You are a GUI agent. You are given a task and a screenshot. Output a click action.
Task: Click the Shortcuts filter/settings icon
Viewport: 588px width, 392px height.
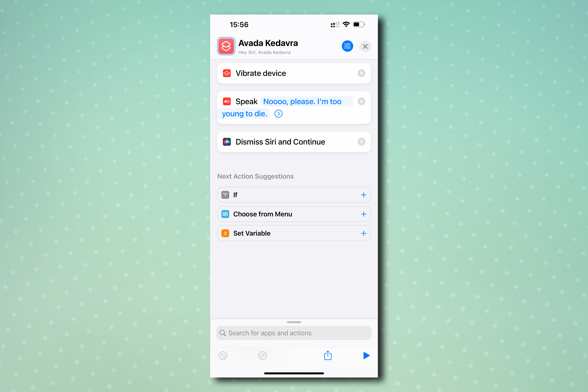point(348,46)
